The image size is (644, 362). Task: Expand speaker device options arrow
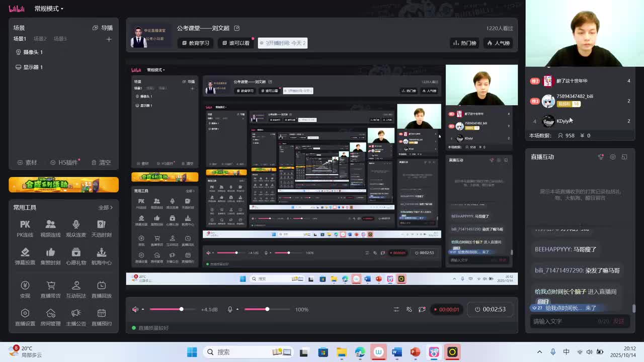[x=143, y=309]
